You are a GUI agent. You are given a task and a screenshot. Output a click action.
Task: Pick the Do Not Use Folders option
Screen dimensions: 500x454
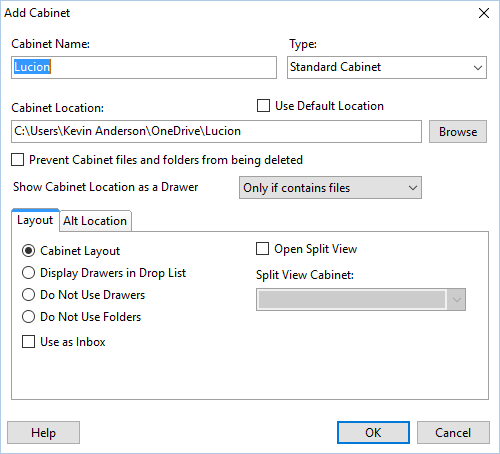[x=28, y=317]
